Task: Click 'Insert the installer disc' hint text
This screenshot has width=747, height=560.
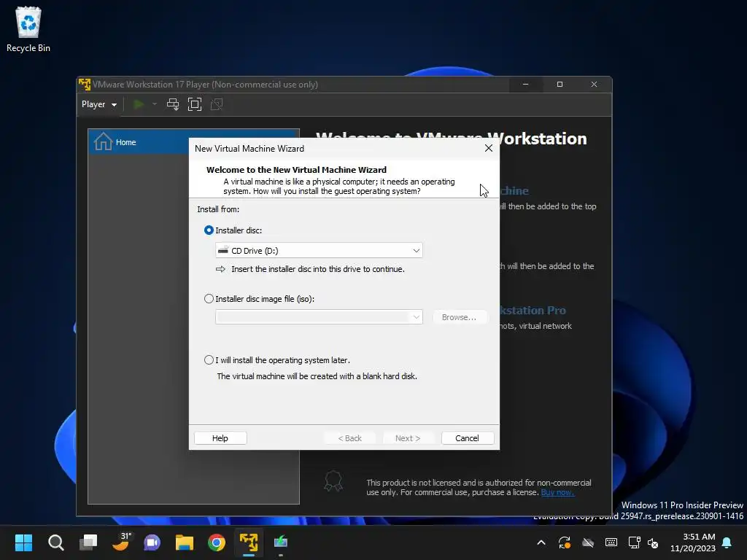Action: click(x=318, y=269)
